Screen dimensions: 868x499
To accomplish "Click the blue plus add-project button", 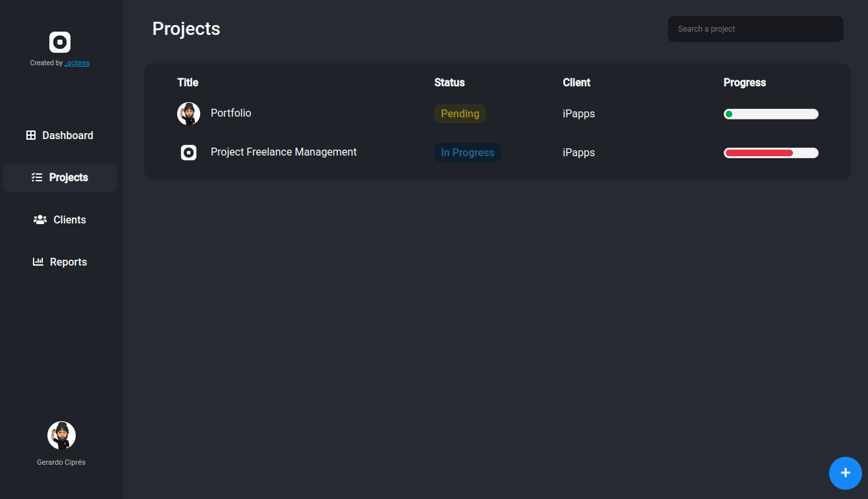I will 845,473.
